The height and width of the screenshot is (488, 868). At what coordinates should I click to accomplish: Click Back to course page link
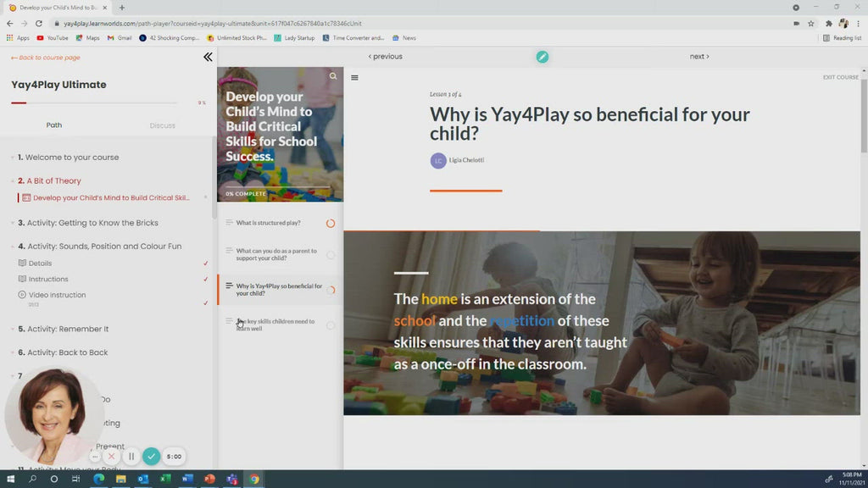point(46,58)
